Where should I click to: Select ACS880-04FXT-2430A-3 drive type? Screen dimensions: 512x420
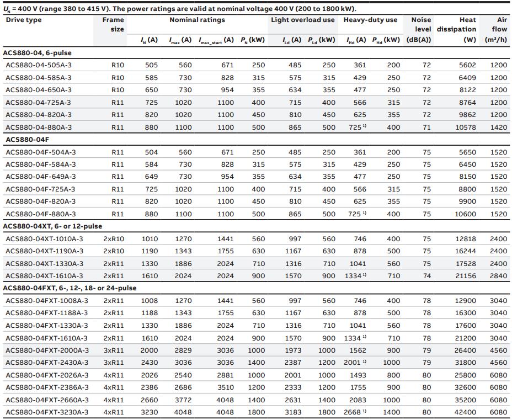click(47, 363)
